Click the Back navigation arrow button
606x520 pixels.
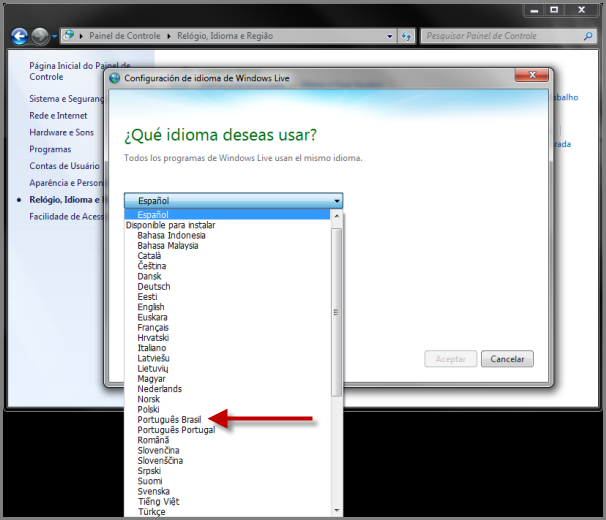19,36
